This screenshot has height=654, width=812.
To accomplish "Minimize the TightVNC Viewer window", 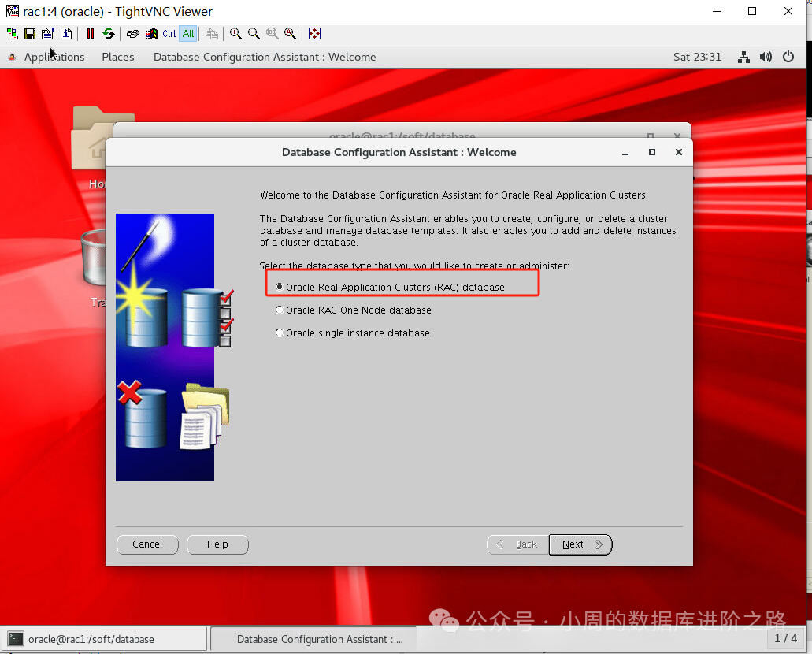I will [x=717, y=11].
